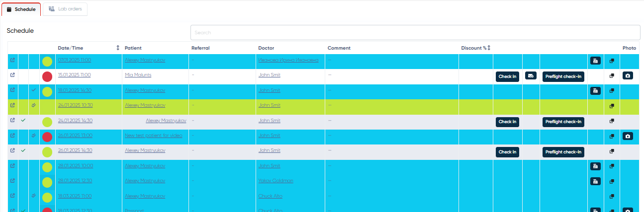
Task: Open 18.03.2025 11:00 appointment via external-link icon
Action: [x=12, y=196]
